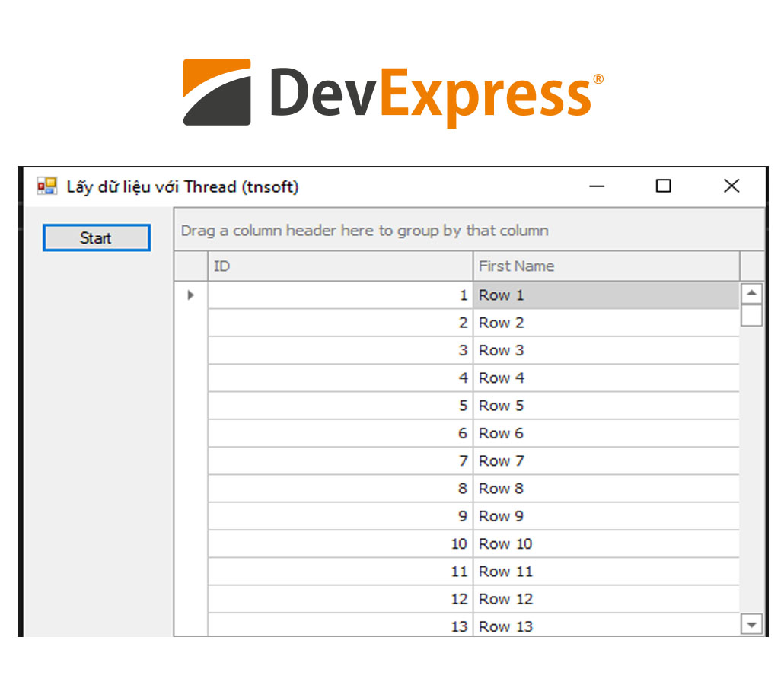Select the cell "Row 8"
The width and height of the screenshot is (784, 685).
click(606, 489)
